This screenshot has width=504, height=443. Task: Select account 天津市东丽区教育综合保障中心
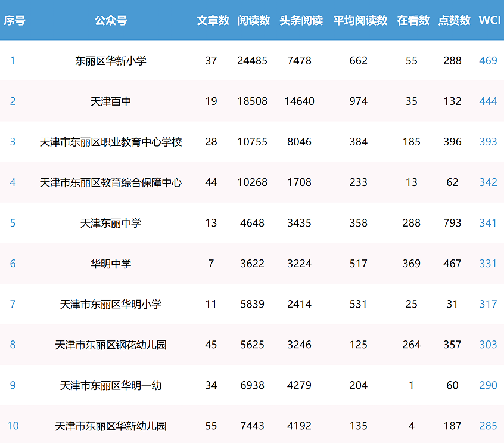pos(111,182)
